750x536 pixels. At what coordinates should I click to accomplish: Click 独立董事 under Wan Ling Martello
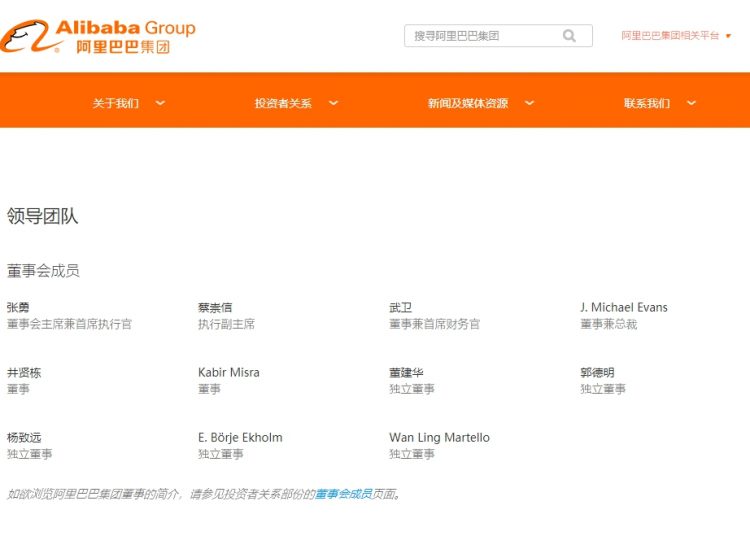412,454
